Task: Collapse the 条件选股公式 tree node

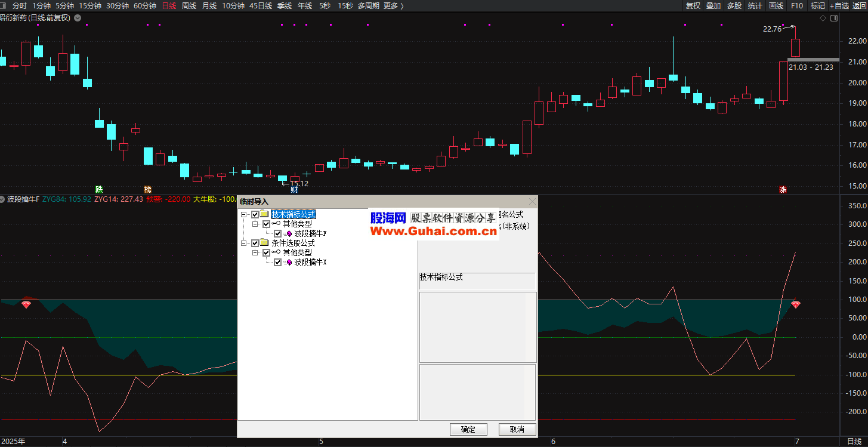Action: 244,243
